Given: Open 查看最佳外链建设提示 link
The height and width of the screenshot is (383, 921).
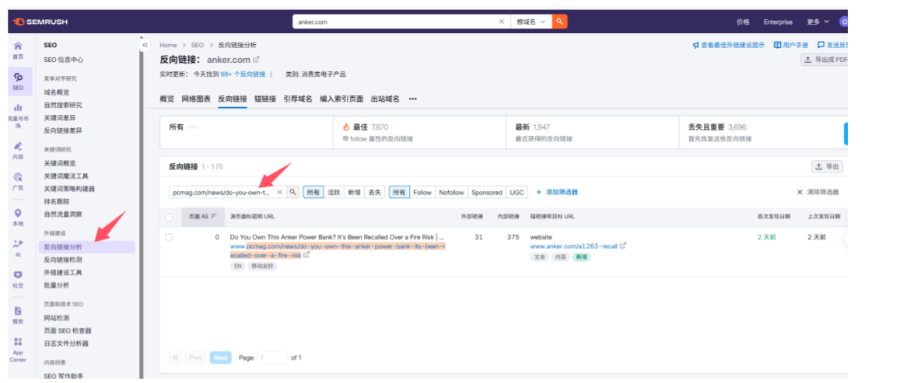Looking at the screenshot, I should click(x=728, y=45).
